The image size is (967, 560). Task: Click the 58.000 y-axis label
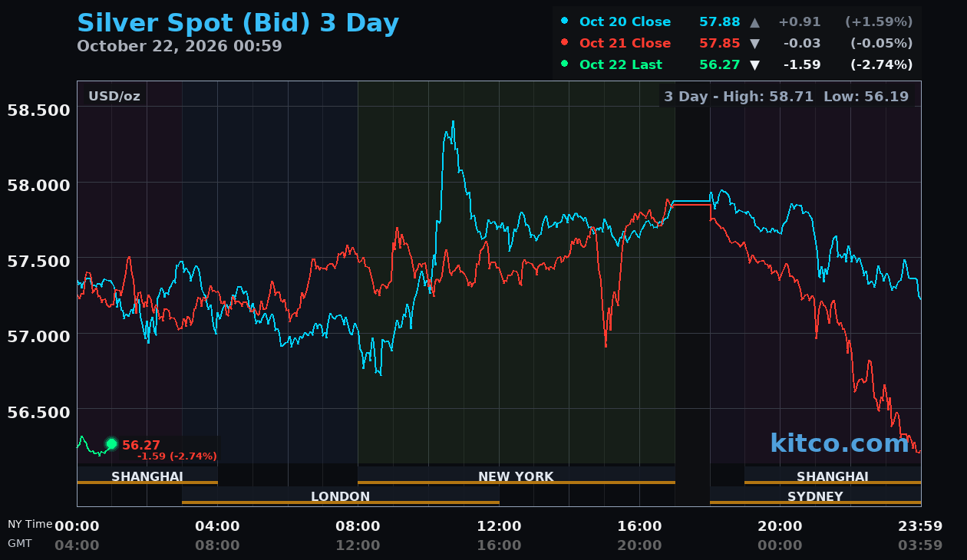(x=38, y=185)
